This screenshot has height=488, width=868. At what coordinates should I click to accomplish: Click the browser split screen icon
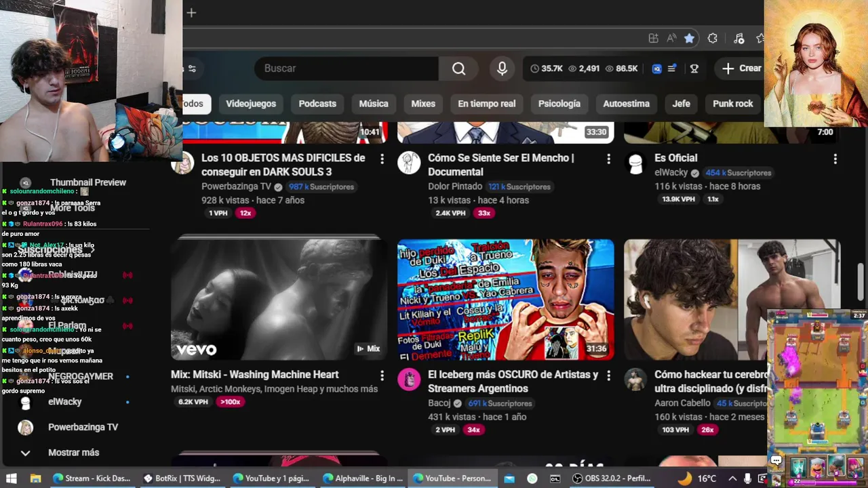pyautogui.click(x=653, y=39)
